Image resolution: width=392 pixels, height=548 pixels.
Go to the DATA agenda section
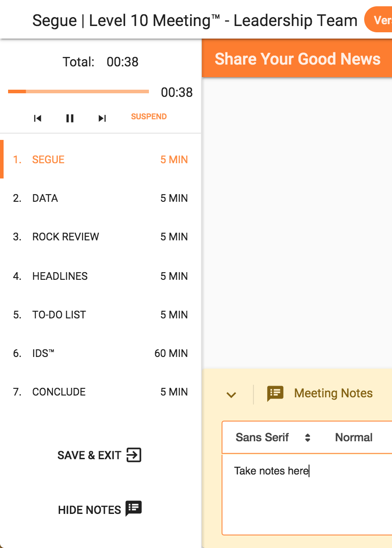click(100, 198)
